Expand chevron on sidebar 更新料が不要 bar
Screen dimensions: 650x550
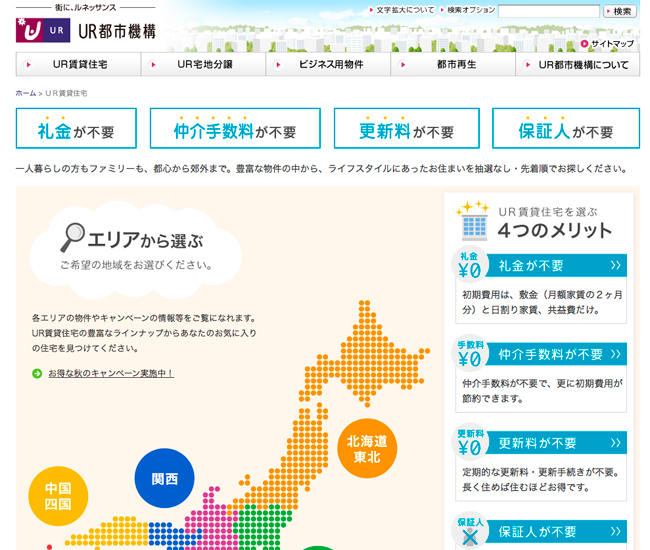click(x=616, y=443)
